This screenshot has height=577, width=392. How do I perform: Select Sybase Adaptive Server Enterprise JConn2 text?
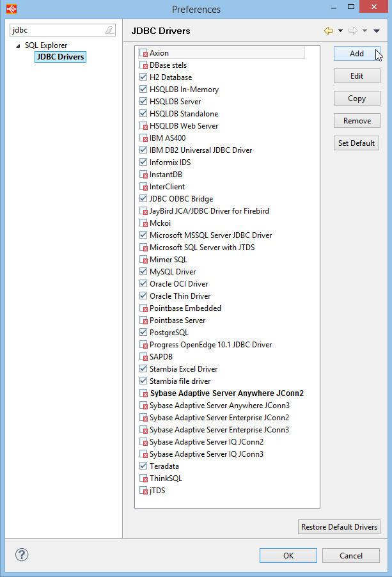click(x=219, y=418)
